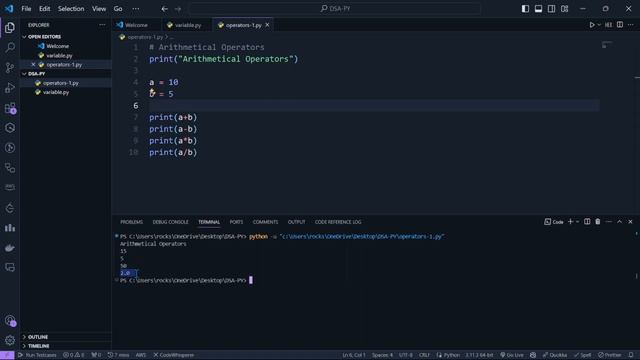
Task: Click the Notifications bell in status bar
Action: click(631, 355)
